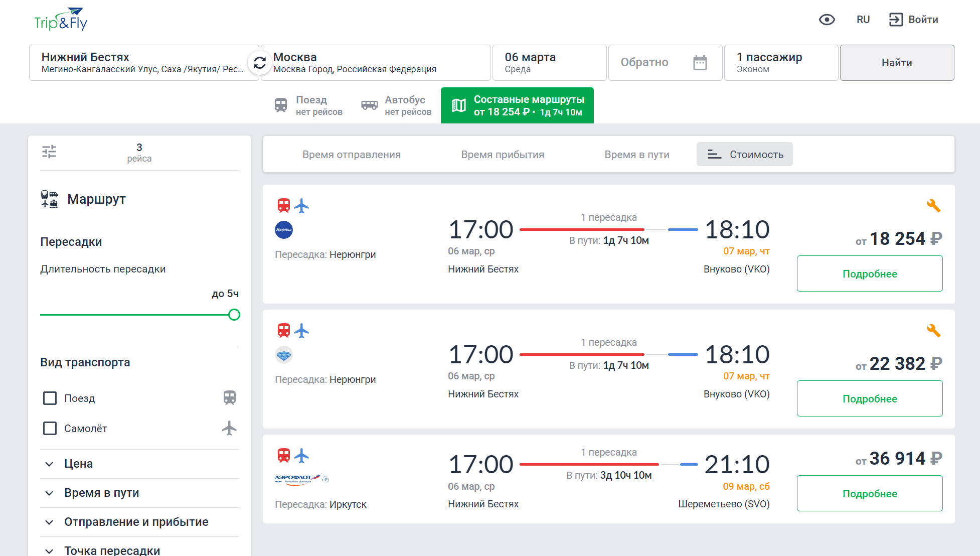The height and width of the screenshot is (556, 980).
Task: Expand the Цена filter section
Action: coord(139,464)
